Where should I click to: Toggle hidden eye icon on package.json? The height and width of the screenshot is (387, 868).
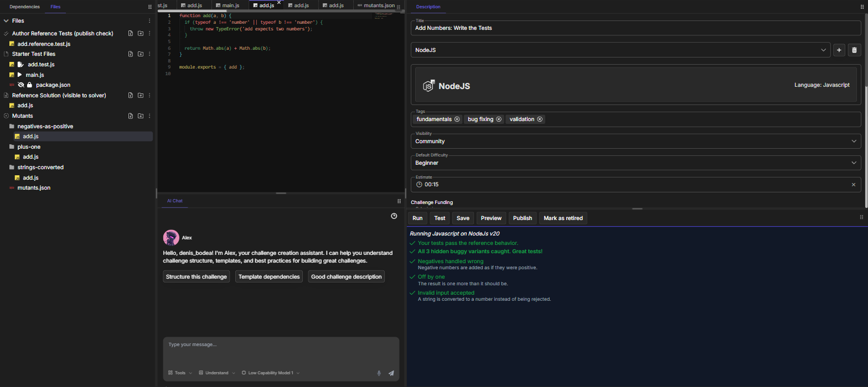point(21,85)
